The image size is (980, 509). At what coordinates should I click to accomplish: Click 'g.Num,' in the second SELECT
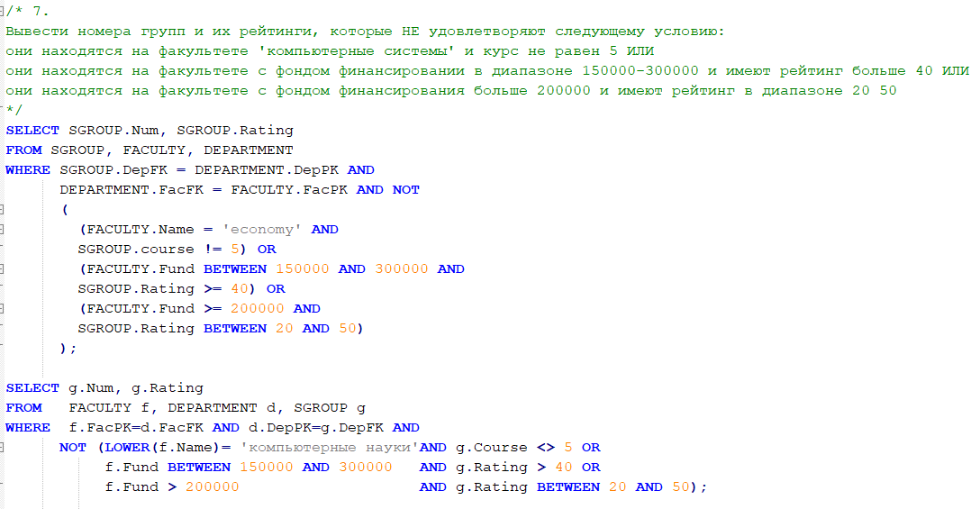tap(95, 387)
